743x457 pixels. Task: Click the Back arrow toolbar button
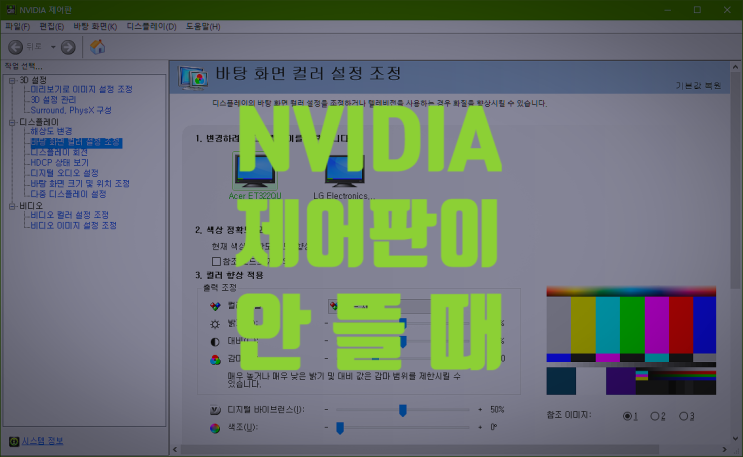click(x=16, y=47)
